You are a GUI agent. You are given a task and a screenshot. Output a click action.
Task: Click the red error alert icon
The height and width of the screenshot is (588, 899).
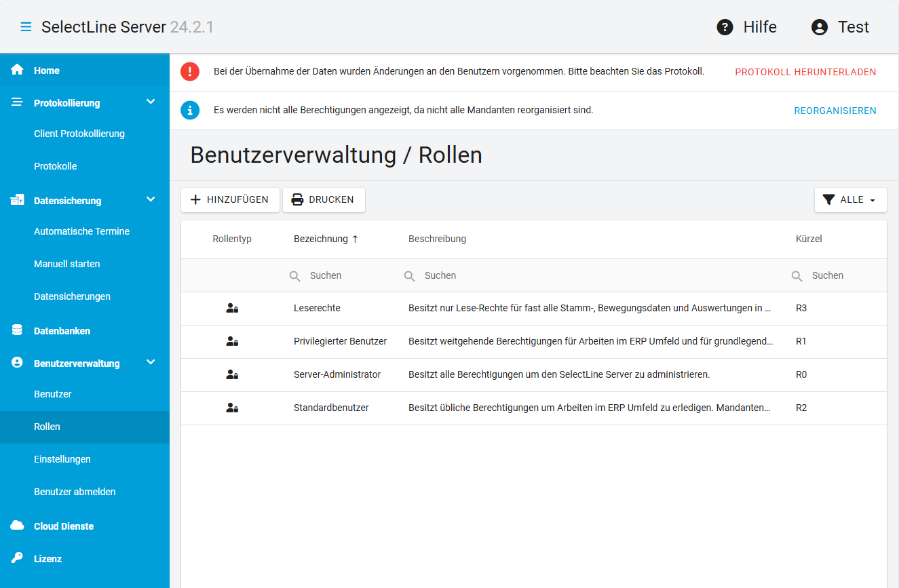point(190,72)
